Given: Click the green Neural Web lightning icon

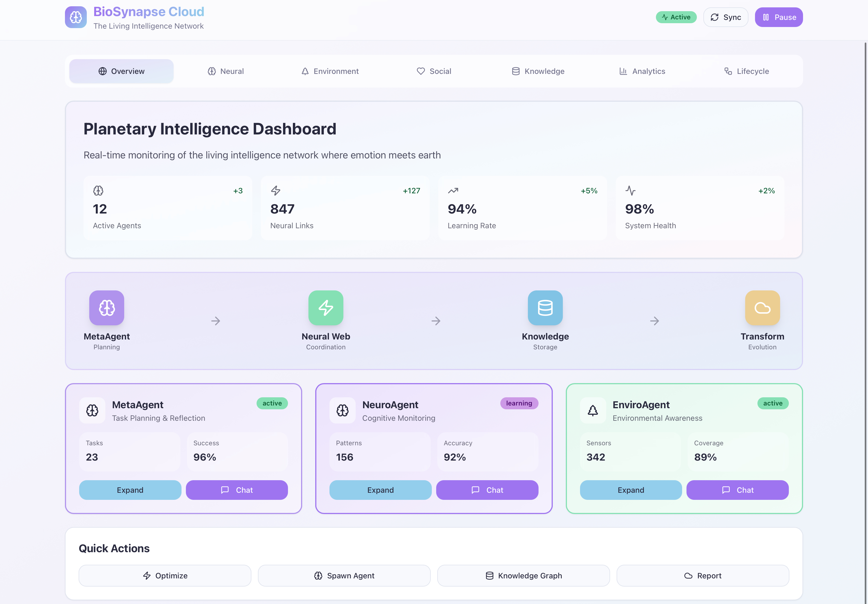Looking at the screenshot, I should point(325,308).
